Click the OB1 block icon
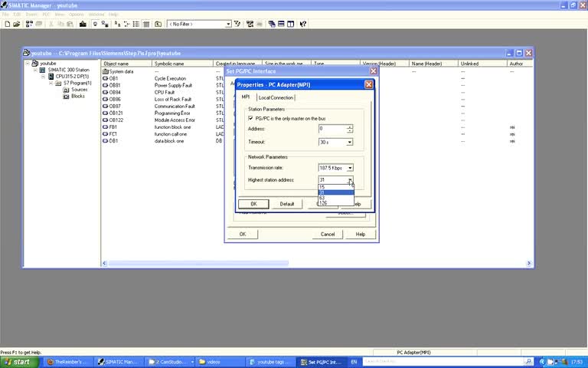This screenshot has width=588, height=368. tap(106, 78)
